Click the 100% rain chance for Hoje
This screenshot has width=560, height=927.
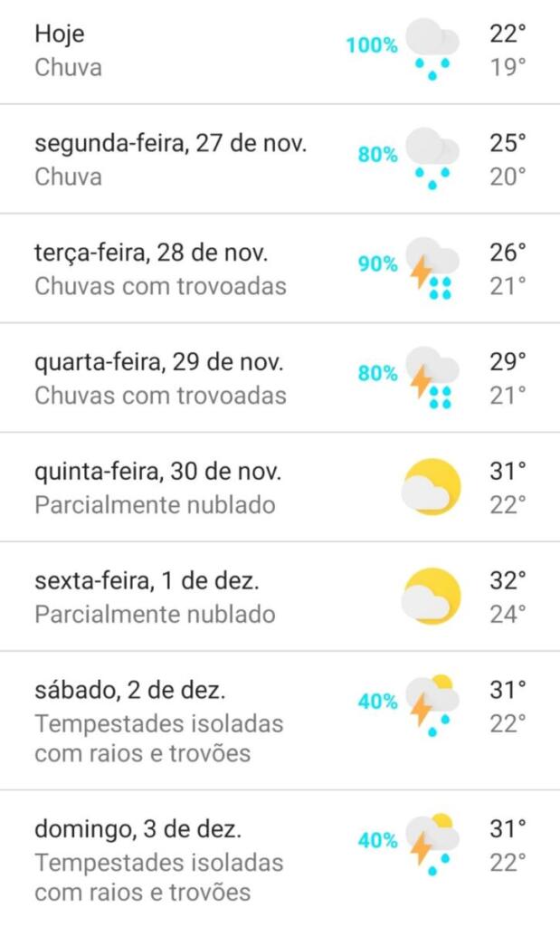click(x=371, y=44)
